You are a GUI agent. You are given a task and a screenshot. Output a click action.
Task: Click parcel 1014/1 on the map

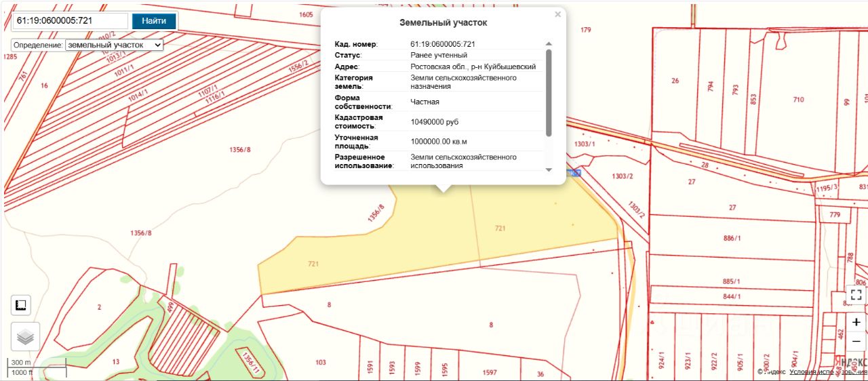click(x=138, y=94)
